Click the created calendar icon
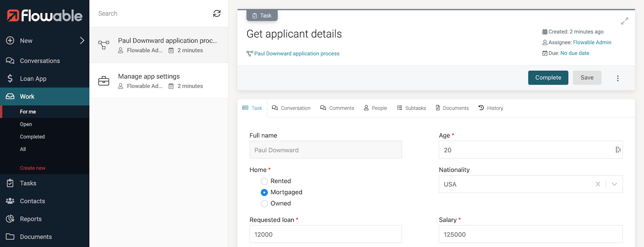 pyautogui.click(x=545, y=32)
